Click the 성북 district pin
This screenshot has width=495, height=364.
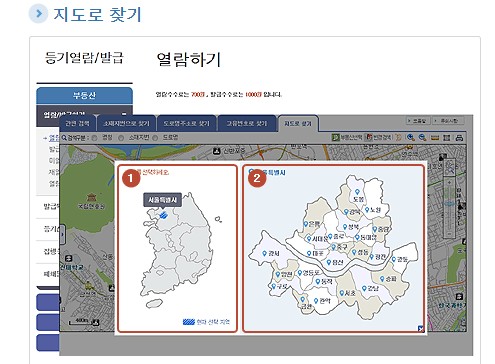pos(345,227)
